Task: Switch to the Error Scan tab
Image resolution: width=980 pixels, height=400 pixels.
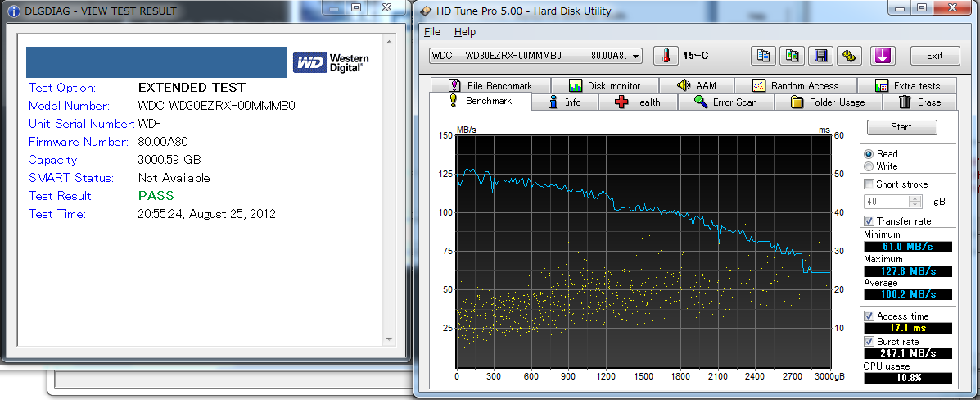Action: (725, 102)
